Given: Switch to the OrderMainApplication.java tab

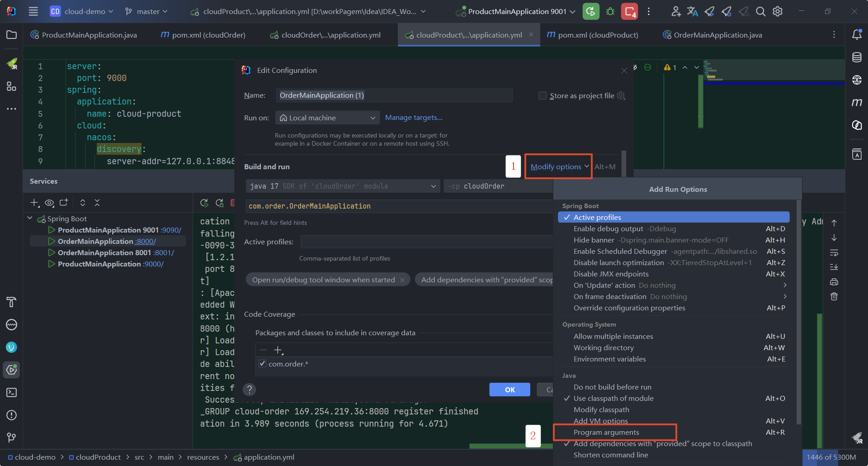Looking at the screenshot, I should [712, 35].
